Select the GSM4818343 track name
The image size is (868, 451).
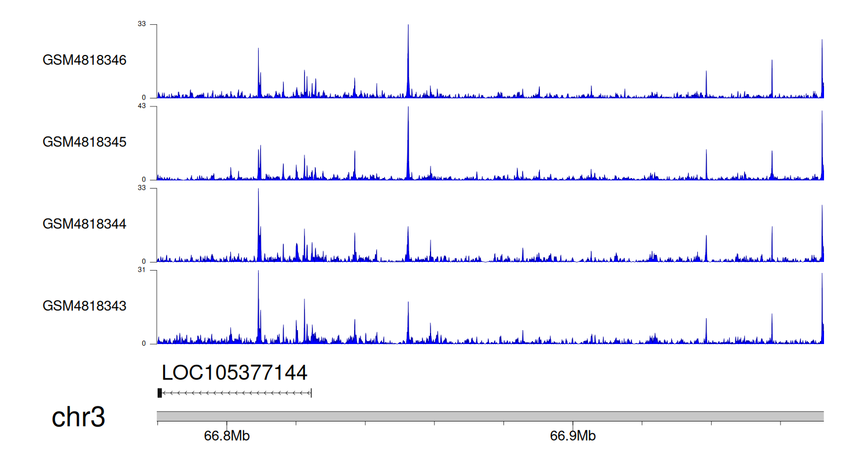click(x=84, y=305)
